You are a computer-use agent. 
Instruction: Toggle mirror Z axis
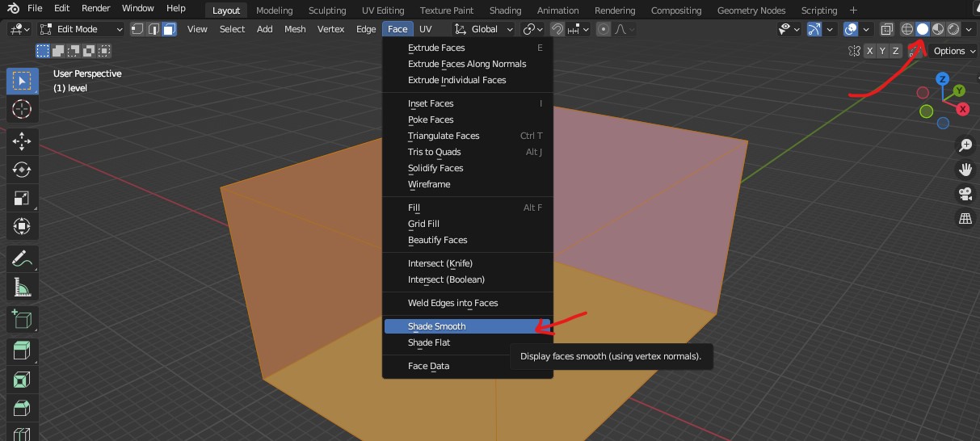pyautogui.click(x=896, y=51)
